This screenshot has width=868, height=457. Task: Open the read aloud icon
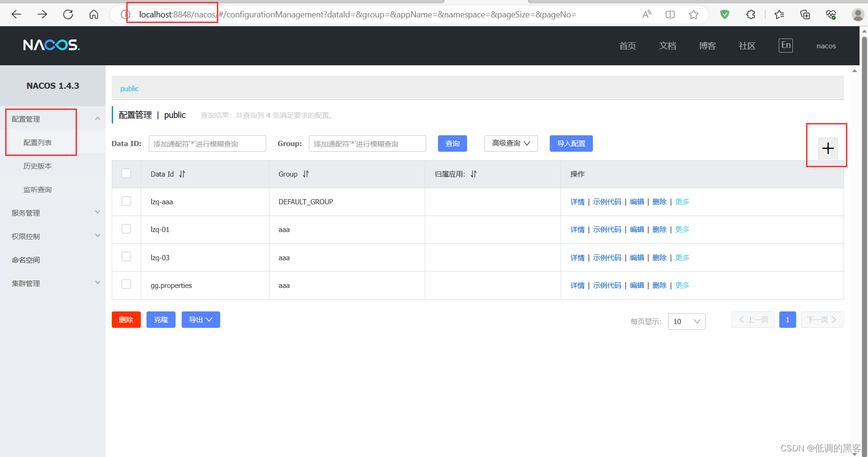[x=647, y=15]
